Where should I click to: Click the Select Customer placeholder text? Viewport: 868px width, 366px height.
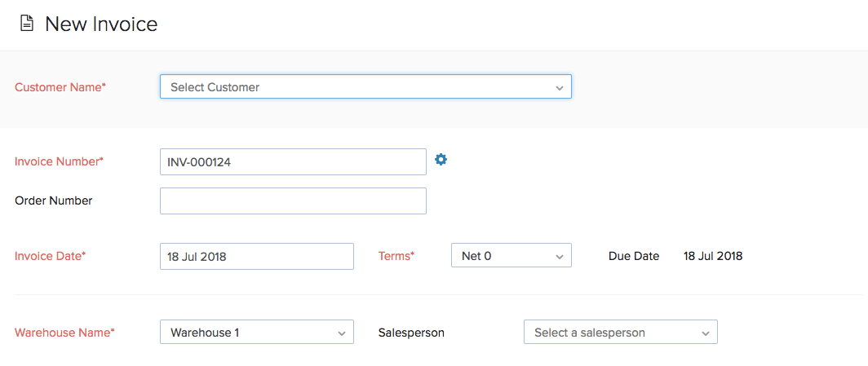pos(215,87)
